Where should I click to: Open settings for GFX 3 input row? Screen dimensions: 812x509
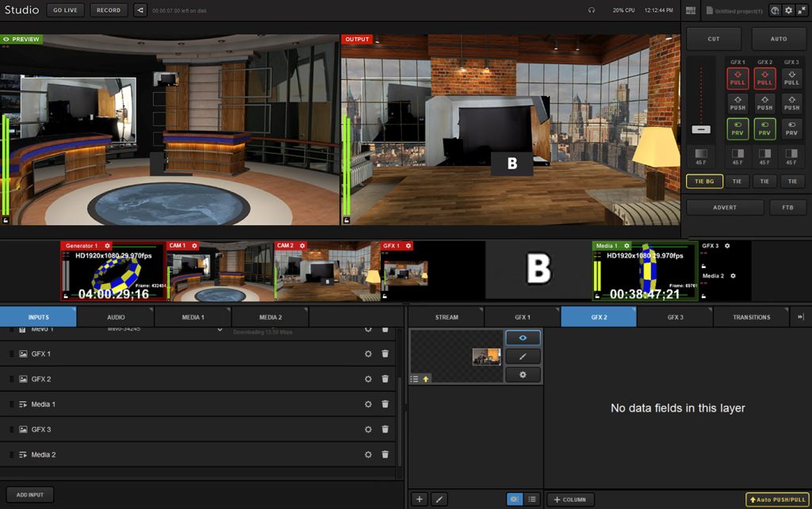[x=368, y=429]
